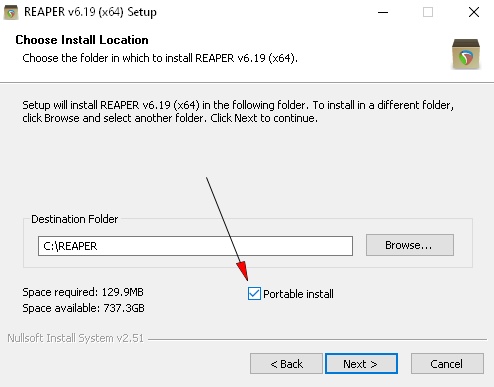Close the REAPER Setup window
Viewport: 494px width, 387px height.
point(474,12)
